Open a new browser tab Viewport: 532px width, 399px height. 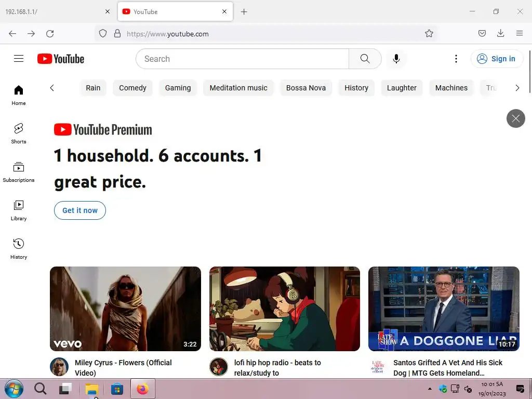pyautogui.click(x=244, y=12)
